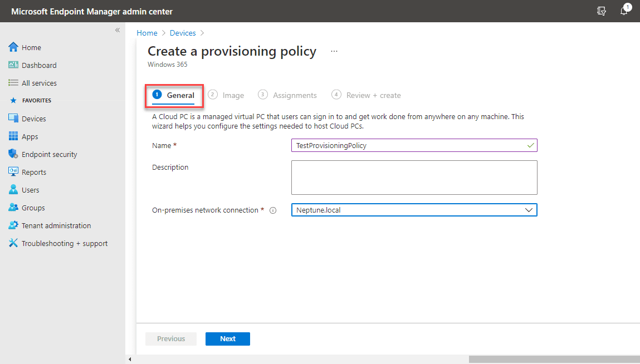Open the Dashboard icon in sidebar

13,65
